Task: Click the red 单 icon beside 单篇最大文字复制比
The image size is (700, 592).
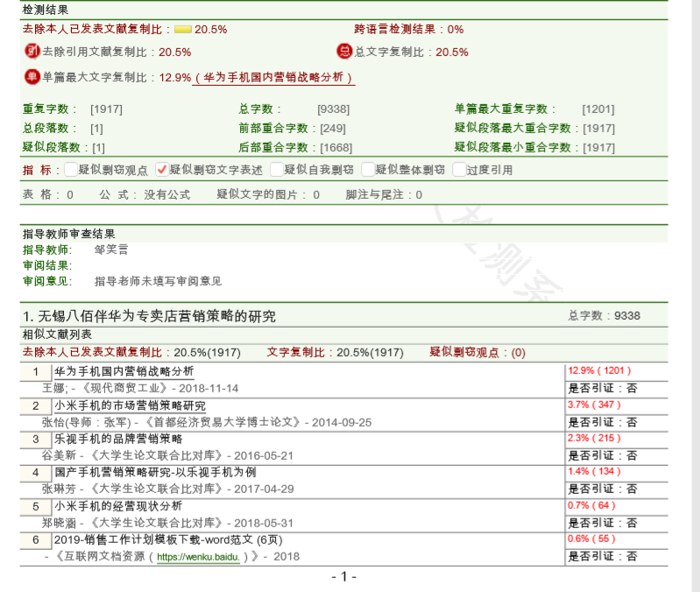Action: 32,77
